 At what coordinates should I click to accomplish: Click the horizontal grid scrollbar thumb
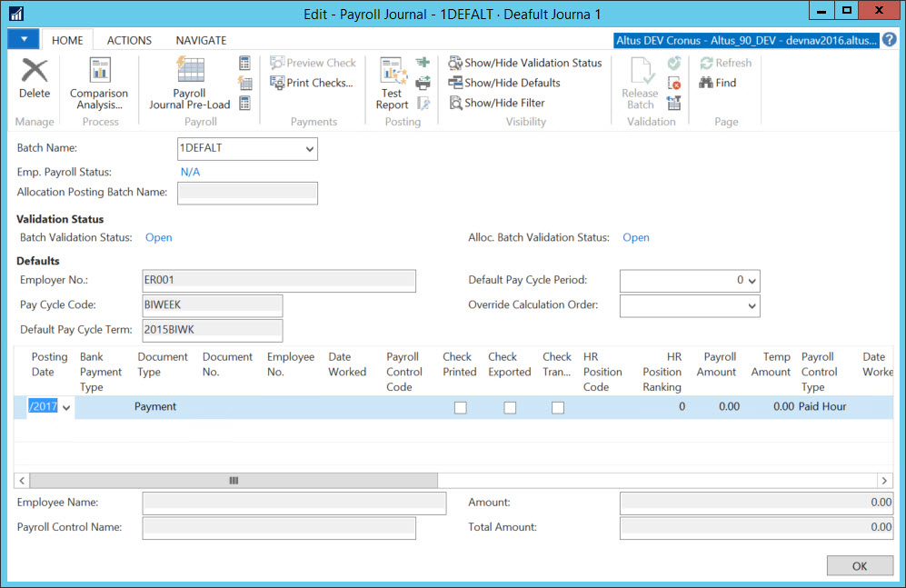[x=234, y=480]
